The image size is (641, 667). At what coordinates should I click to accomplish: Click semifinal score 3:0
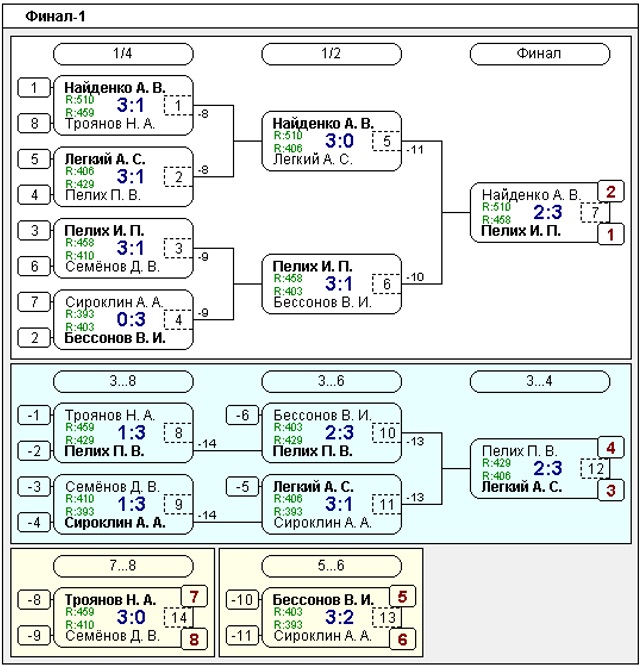point(339,141)
